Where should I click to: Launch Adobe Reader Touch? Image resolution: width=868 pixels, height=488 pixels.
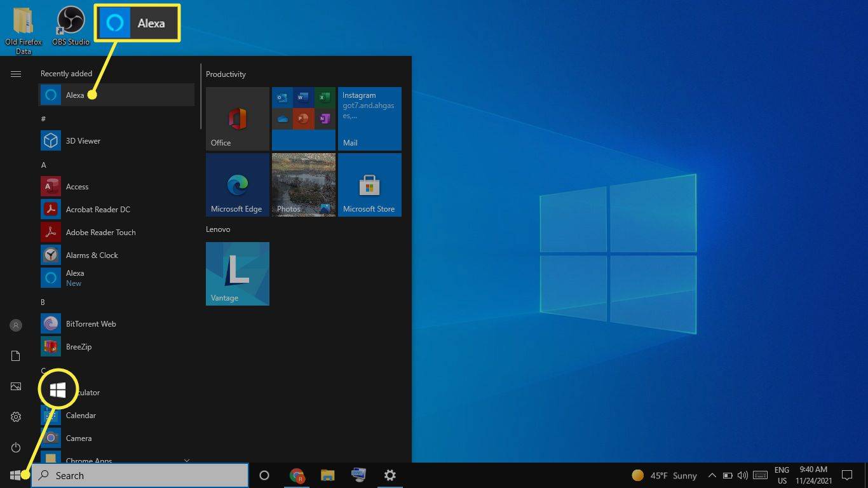coord(116,233)
